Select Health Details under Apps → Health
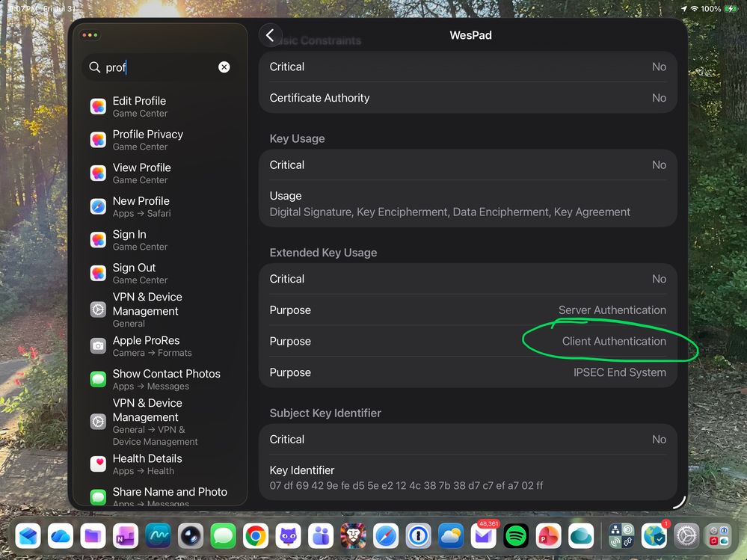747x560 pixels. pyautogui.click(x=160, y=464)
